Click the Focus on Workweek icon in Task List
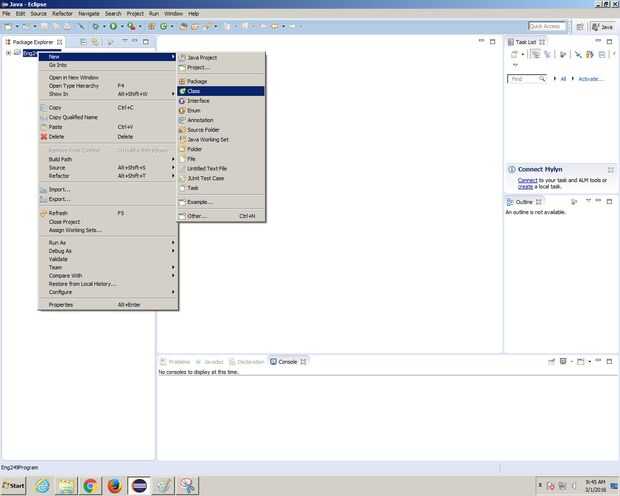Screen dimensions: 620x496 coord(563,55)
